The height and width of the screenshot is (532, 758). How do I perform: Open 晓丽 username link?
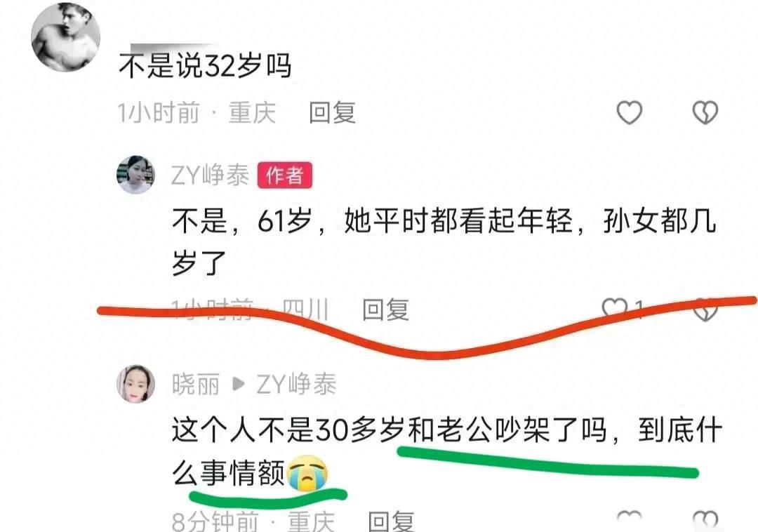pyautogui.click(x=196, y=385)
